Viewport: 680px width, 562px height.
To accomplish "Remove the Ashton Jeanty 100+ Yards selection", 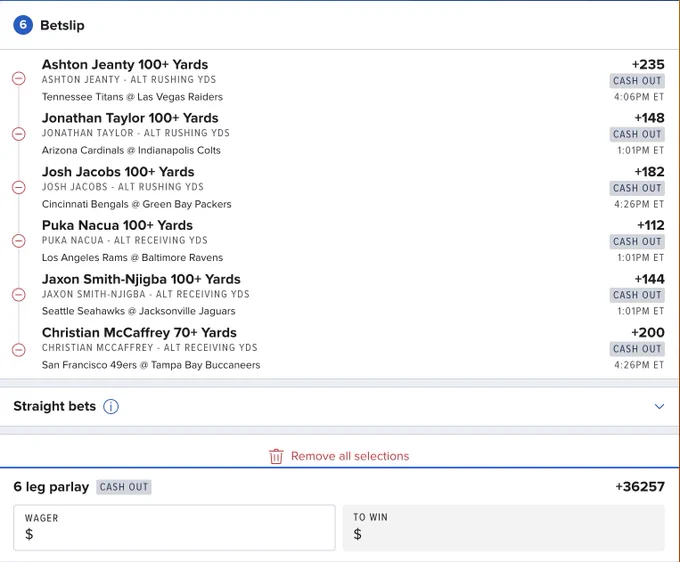I will (19, 78).
